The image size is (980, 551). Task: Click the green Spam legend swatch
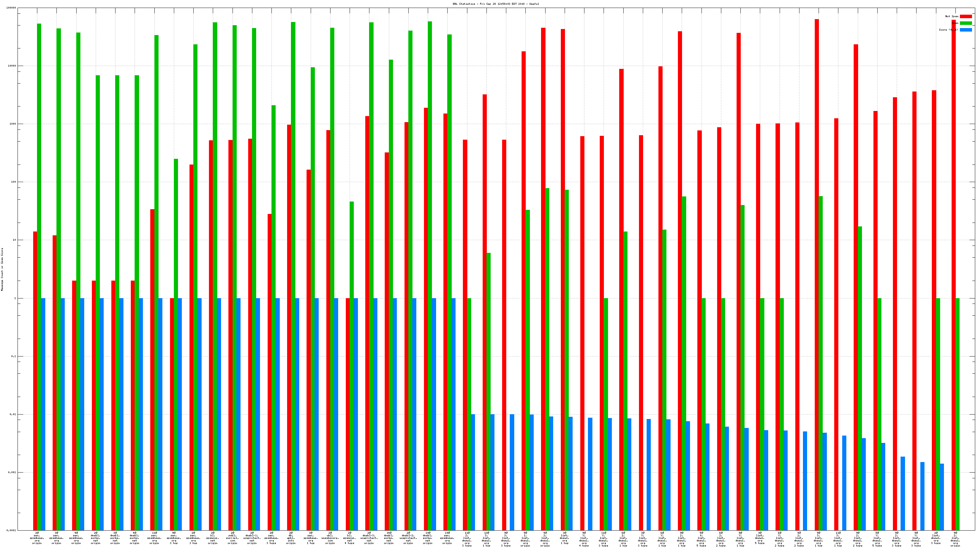coord(966,23)
